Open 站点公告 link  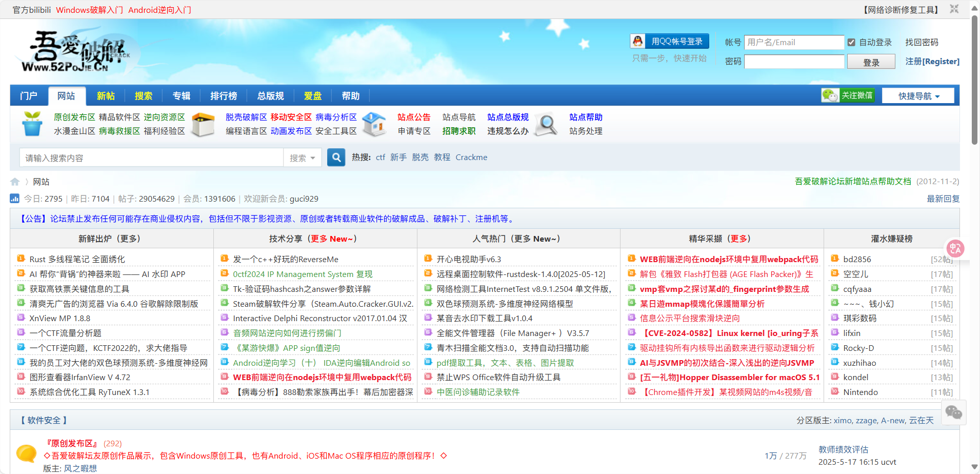click(414, 117)
